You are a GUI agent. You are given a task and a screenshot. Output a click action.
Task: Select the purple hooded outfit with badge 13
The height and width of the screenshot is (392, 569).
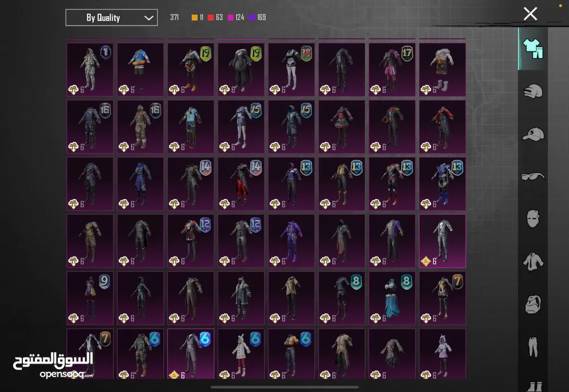(292, 184)
